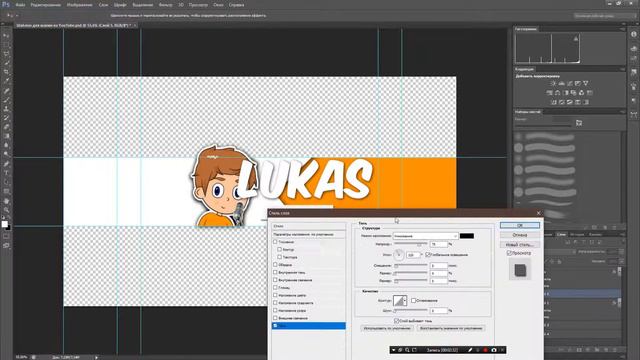Click the shadow opacity slider

click(x=411, y=244)
